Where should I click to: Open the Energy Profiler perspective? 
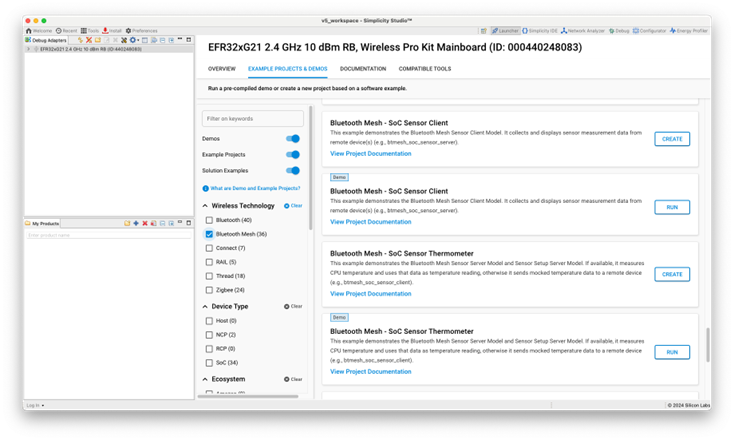689,31
